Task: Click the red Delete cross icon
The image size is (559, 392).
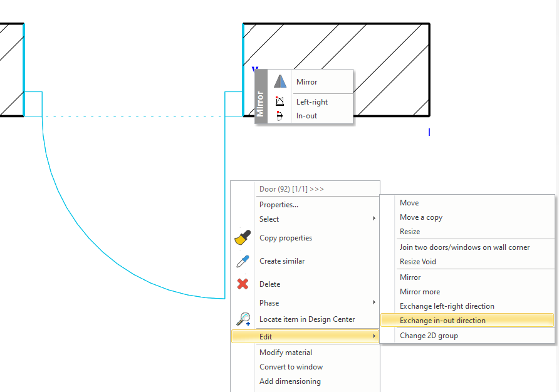Action: [243, 284]
